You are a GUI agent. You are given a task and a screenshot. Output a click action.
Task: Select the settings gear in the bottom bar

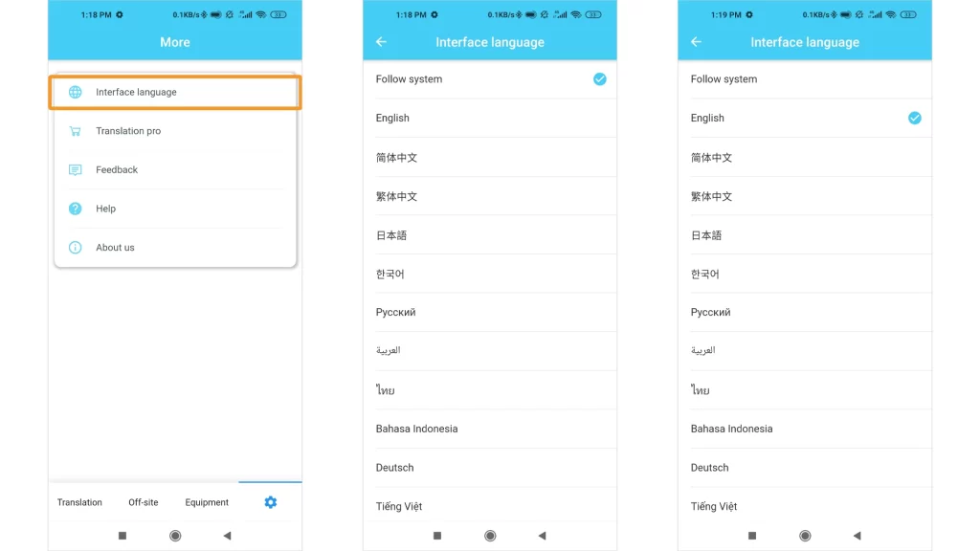coord(270,502)
